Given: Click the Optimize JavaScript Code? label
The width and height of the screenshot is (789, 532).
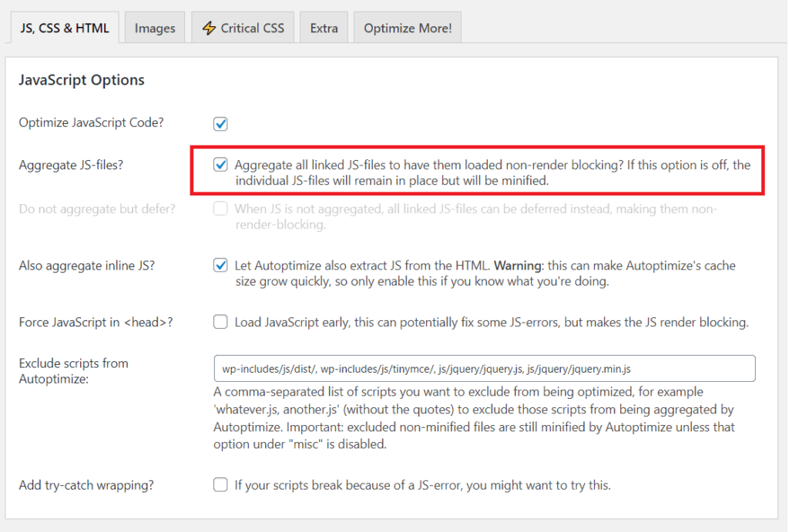Looking at the screenshot, I should [x=91, y=122].
